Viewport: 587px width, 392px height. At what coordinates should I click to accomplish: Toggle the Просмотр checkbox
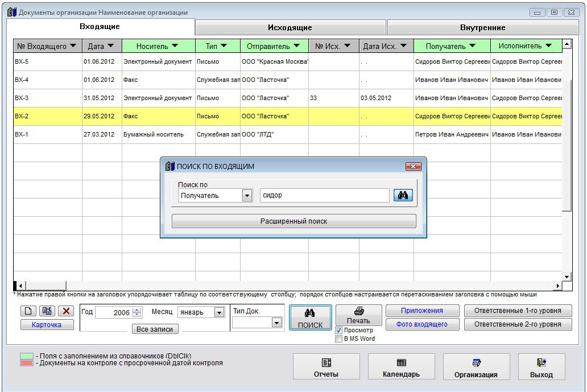coord(339,330)
